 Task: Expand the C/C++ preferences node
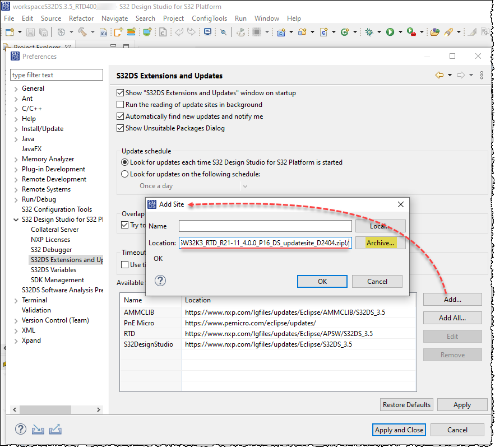tap(16, 109)
